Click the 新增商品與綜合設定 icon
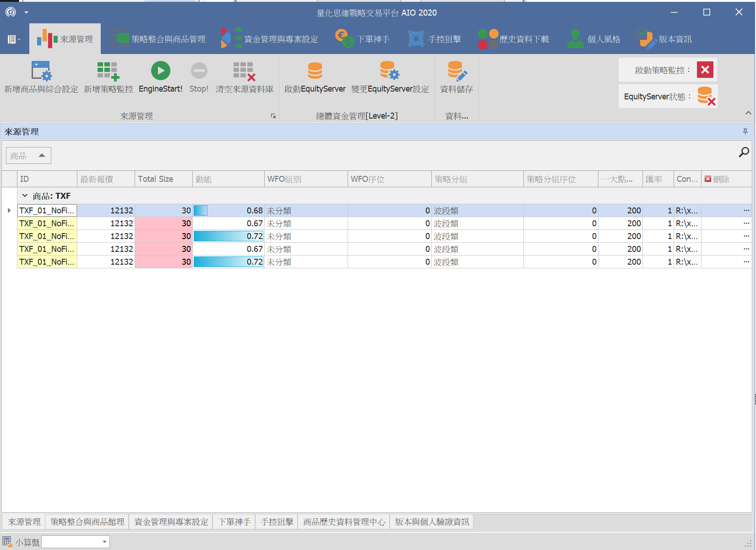The width and height of the screenshot is (756, 550). (41, 71)
